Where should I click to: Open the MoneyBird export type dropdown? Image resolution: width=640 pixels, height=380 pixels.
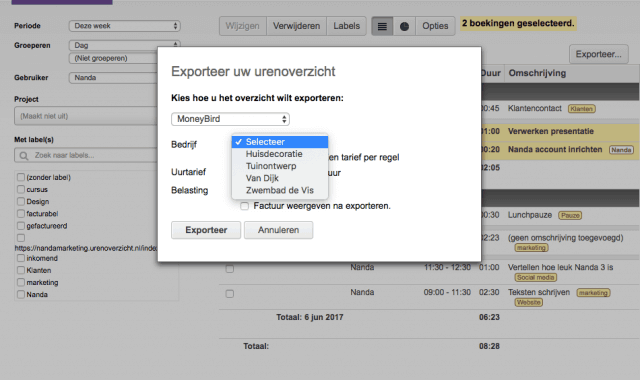(x=230, y=119)
